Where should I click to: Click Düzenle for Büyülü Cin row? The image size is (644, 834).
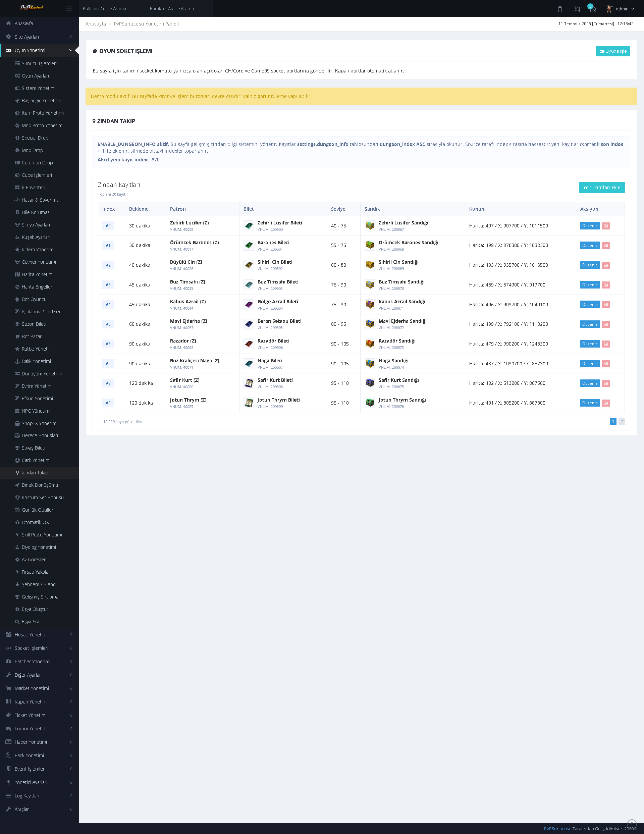coord(590,265)
